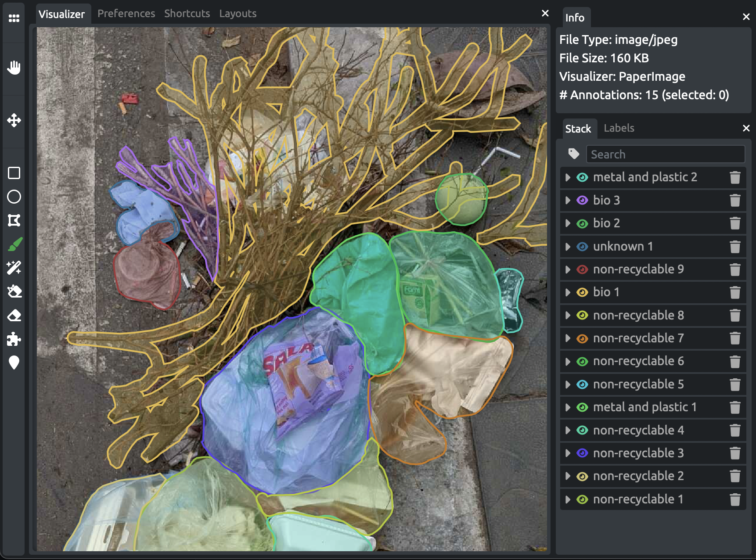Expand the metal and plastic 1 entry
Screen dimensions: 756x560
coord(568,407)
